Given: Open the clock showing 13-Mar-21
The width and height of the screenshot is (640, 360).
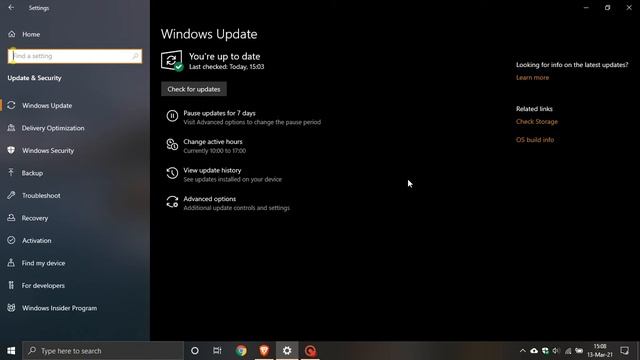Looking at the screenshot, I should tap(600, 351).
